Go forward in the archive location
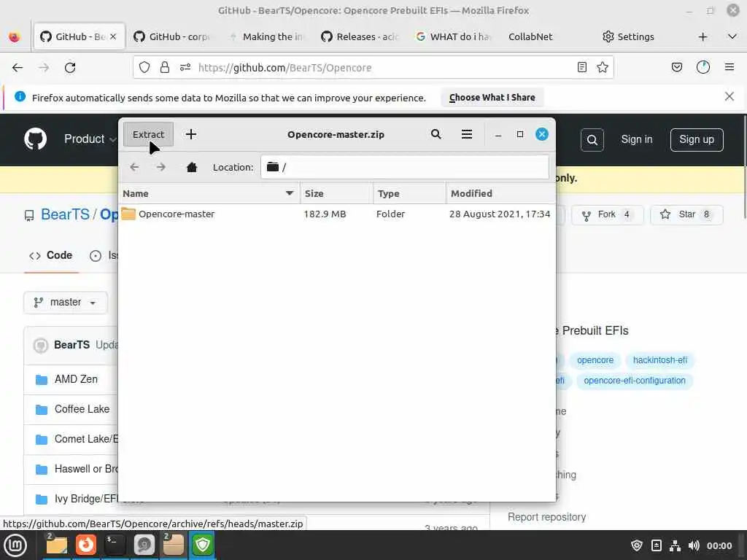Viewport: 747px width, 560px height. pyautogui.click(x=161, y=167)
